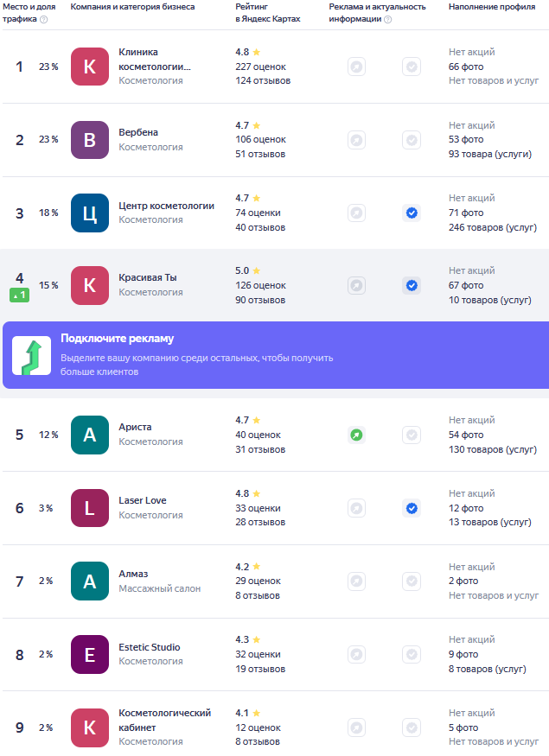The height and width of the screenshot is (756, 549).
Task: Click the grey verification check for Вербена
Action: click(x=412, y=140)
